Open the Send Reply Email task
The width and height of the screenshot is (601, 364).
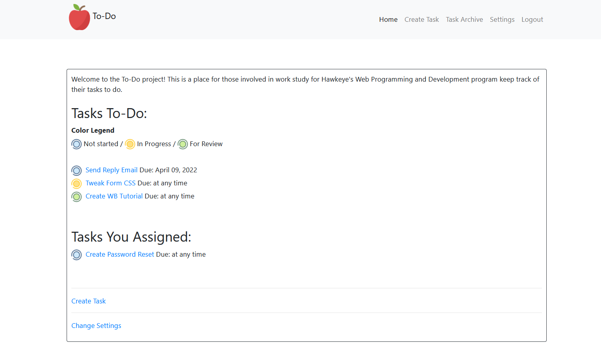[111, 170]
